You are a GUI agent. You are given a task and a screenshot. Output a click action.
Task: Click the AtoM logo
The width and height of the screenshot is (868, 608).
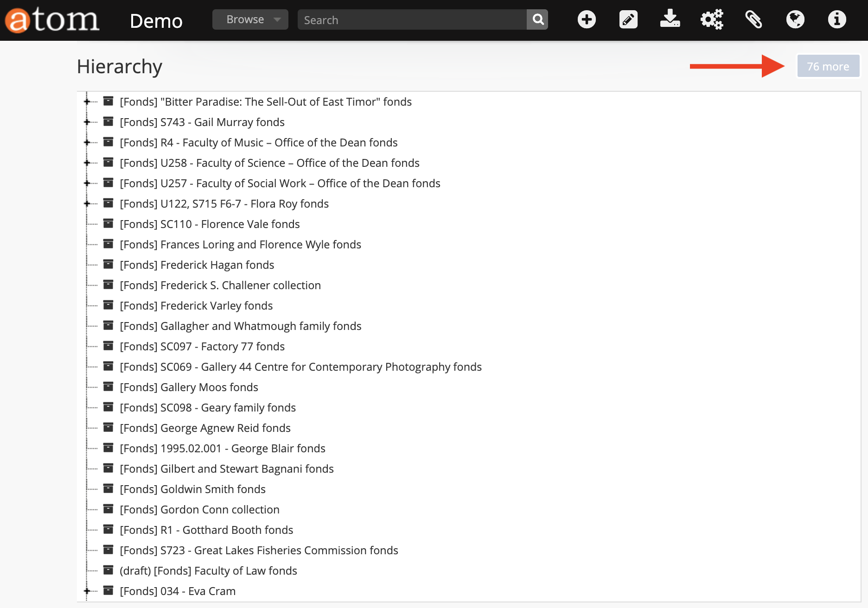click(52, 20)
